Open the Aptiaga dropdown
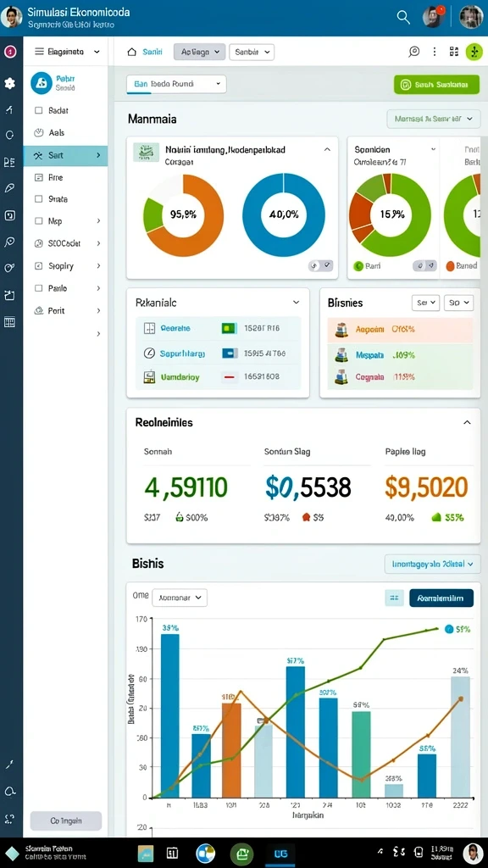The width and height of the screenshot is (488, 868). (x=200, y=52)
